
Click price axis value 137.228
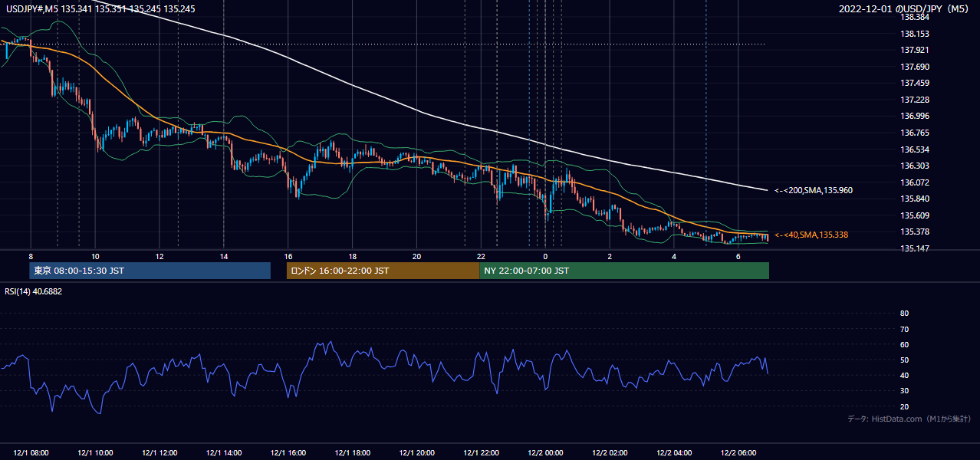pos(915,100)
